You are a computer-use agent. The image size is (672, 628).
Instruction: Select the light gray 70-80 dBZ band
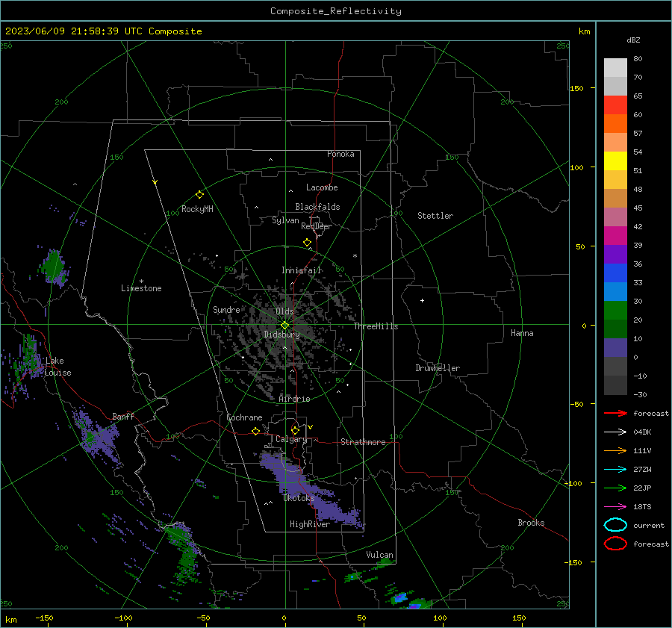[x=615, y=68]
